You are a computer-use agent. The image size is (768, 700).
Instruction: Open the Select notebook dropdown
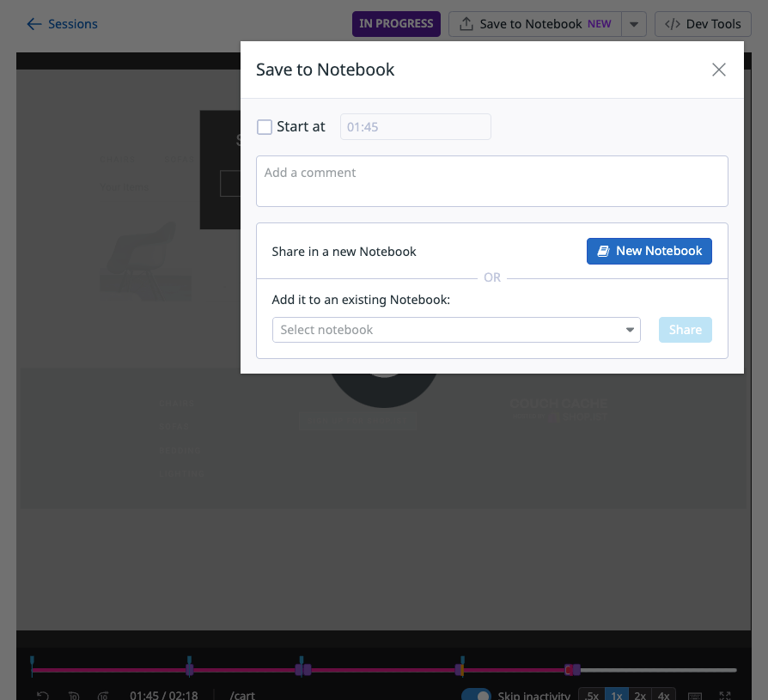pos(456,330)
